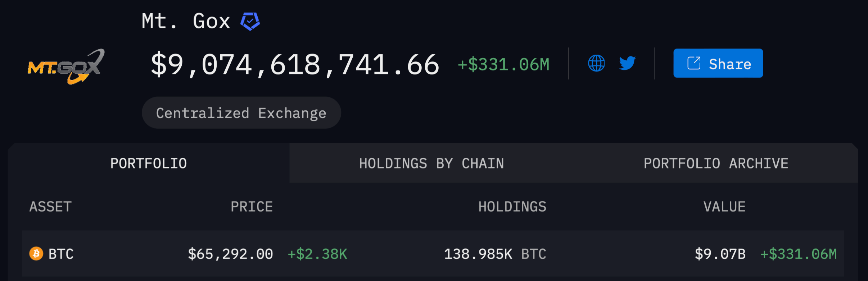The width and height of the screenshot is (868, 281).
Task: Open the website globe icon
Action: click(596, 63)
